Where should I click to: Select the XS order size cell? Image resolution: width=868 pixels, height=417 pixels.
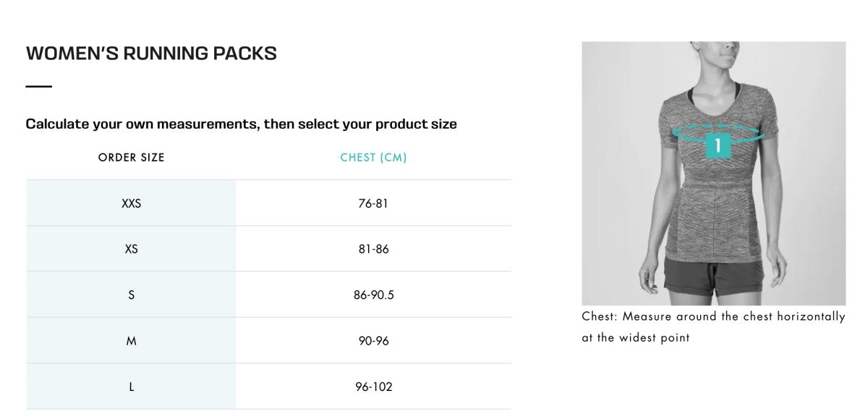132,249
